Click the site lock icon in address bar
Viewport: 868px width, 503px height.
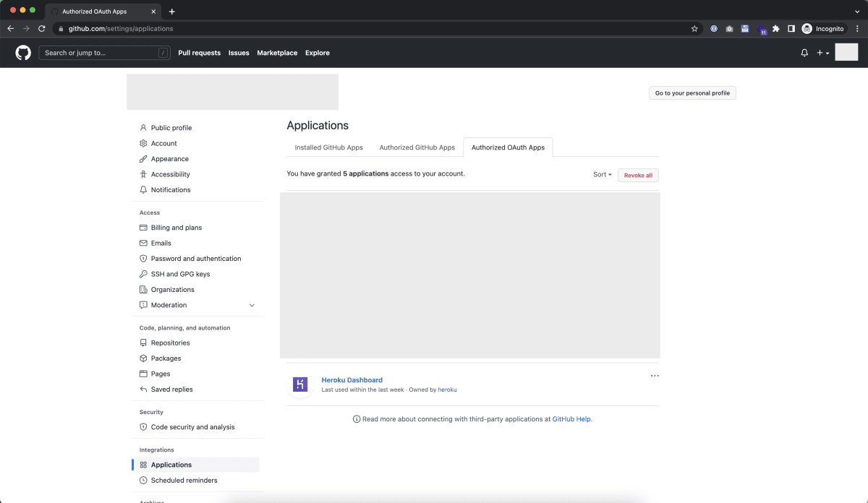click(61, 29)
